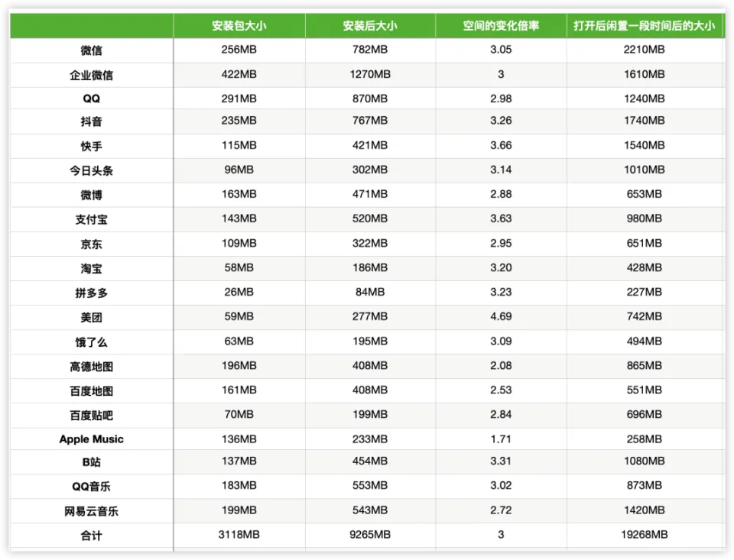Image resolution: width=734 pixels, height=560 pixels.
Task: Click the 安装包大小 column header
Action: (x=239, y=26)
